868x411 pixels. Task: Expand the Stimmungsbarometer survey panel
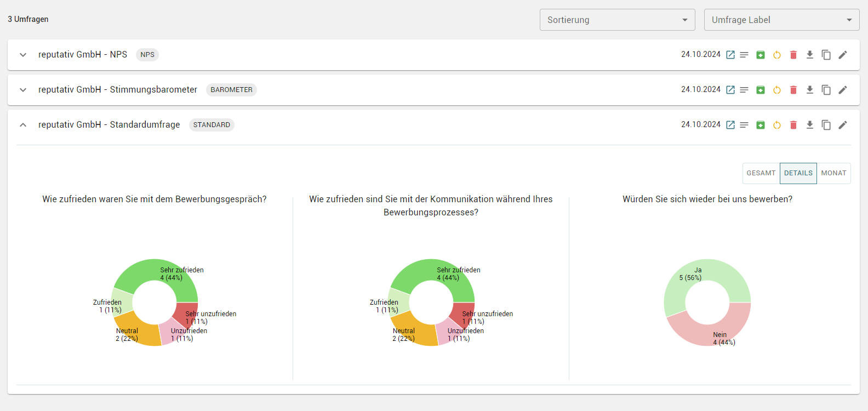(x=23, y=90)
